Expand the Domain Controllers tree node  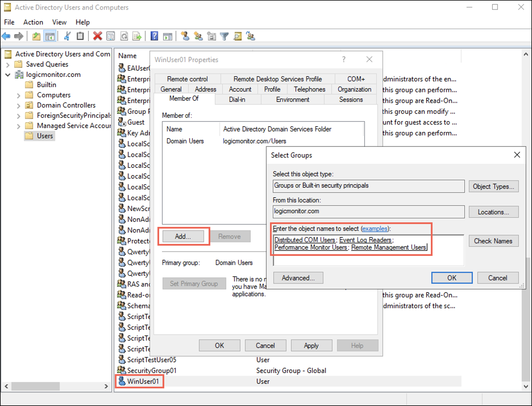coord(18,106)
